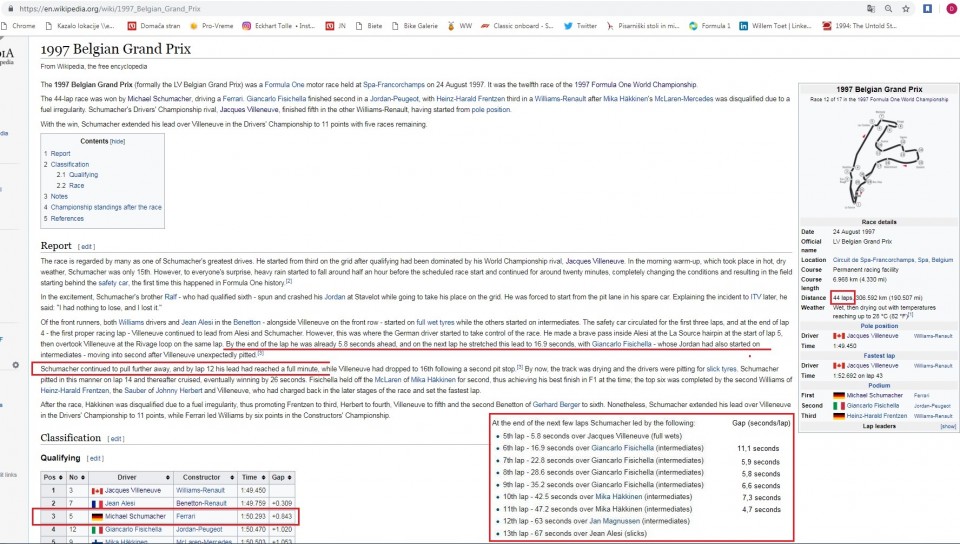This screenshot has width=960, height=544.
Task: Open the pole position link in the intro
Action: pyautogui.click(x=490, y=110)
